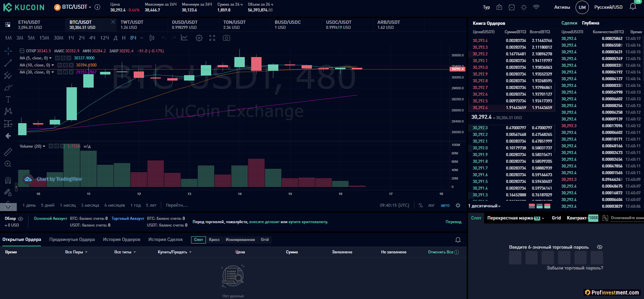Select the Grid trading tab

(556, 218)
